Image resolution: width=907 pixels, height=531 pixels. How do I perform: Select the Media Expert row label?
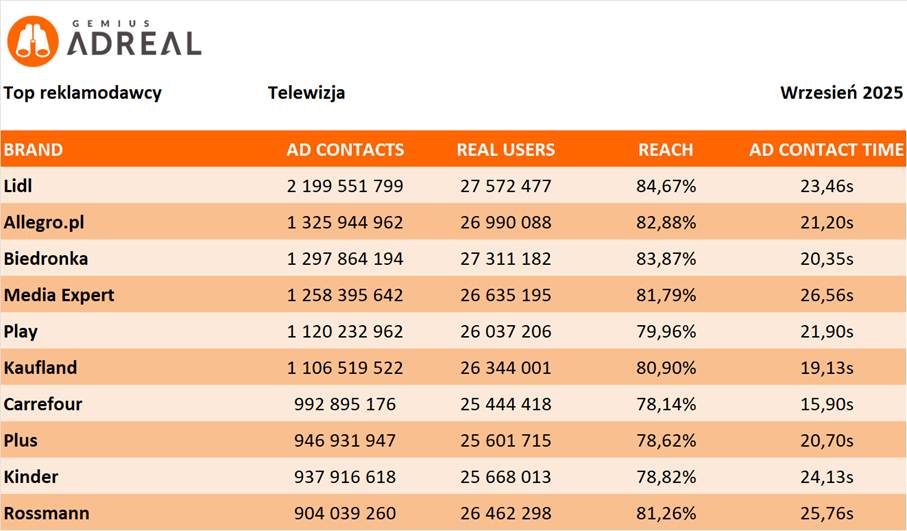tap(59, 295)
